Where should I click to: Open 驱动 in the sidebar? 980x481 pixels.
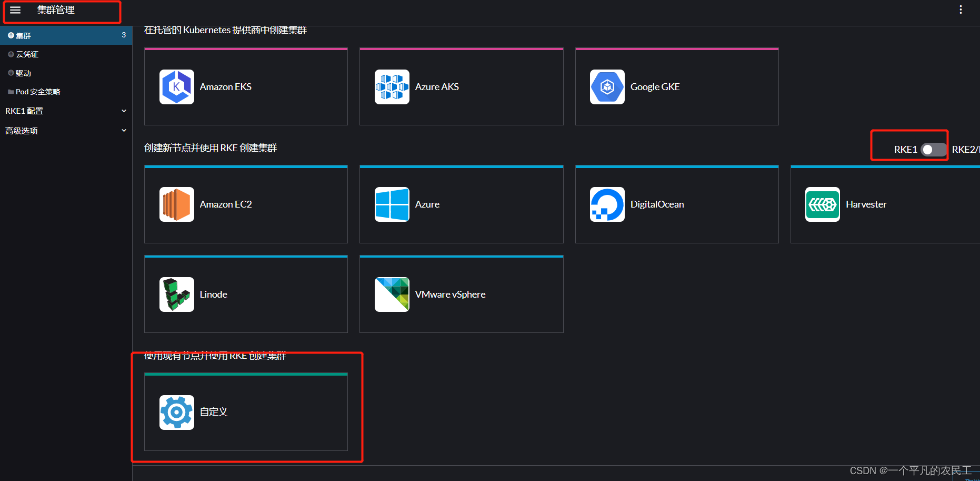pos(66,73)
